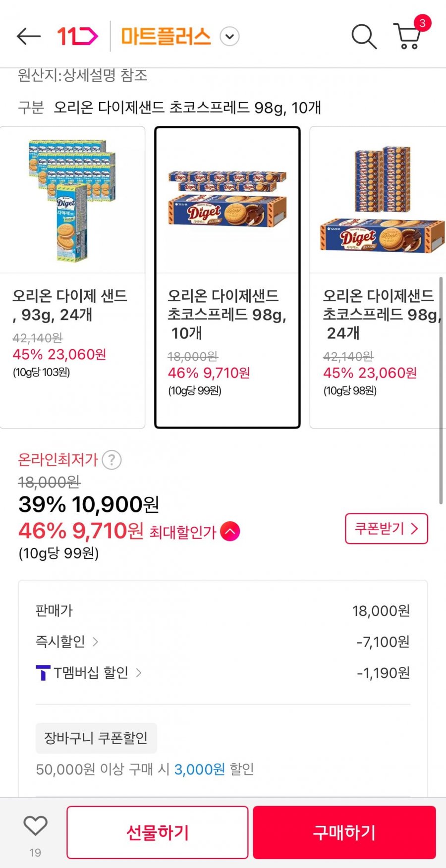
Task: Open the shopping cart icon
Action: [x=408, y=36]
